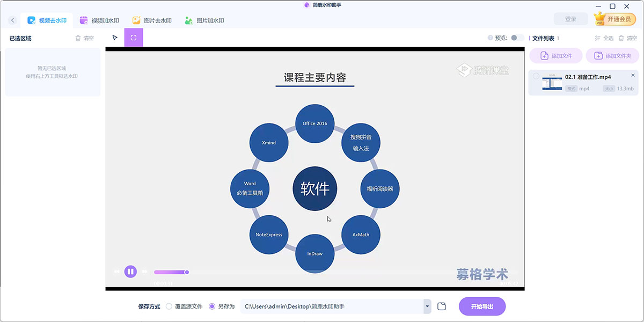Open the 图片去水印 tab
This screenshot has width=644, height=322.
pyautogui.click(x=152, y=20)
